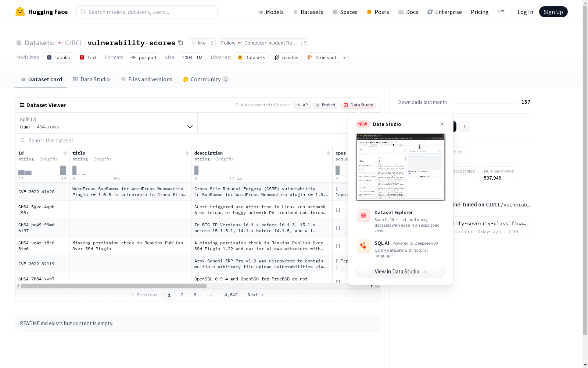Open the Models menu
588x368 pixels.
(271, 12)
